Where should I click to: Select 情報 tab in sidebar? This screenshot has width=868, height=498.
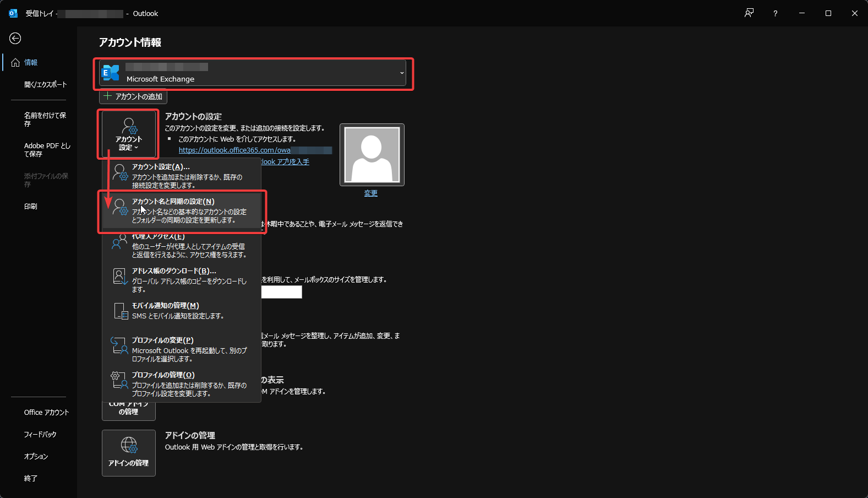click(x=31, y=63)
